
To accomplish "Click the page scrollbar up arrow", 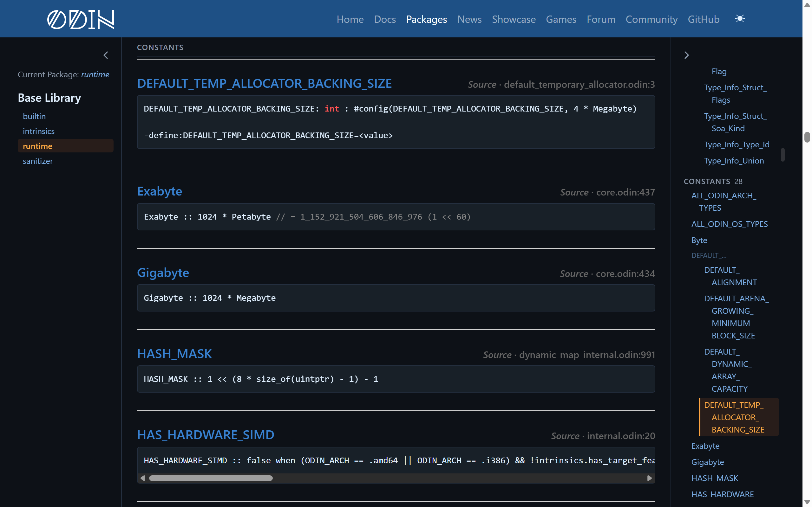I will coord(807,5).
